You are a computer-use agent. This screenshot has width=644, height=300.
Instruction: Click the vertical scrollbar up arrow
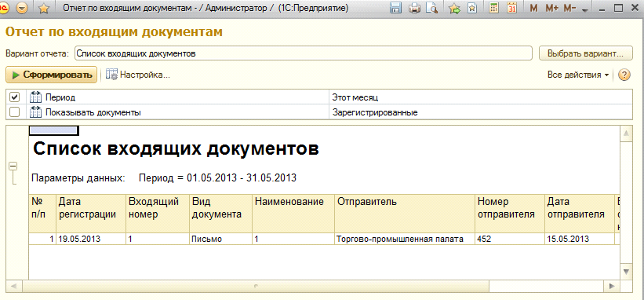tap(626, 134)
